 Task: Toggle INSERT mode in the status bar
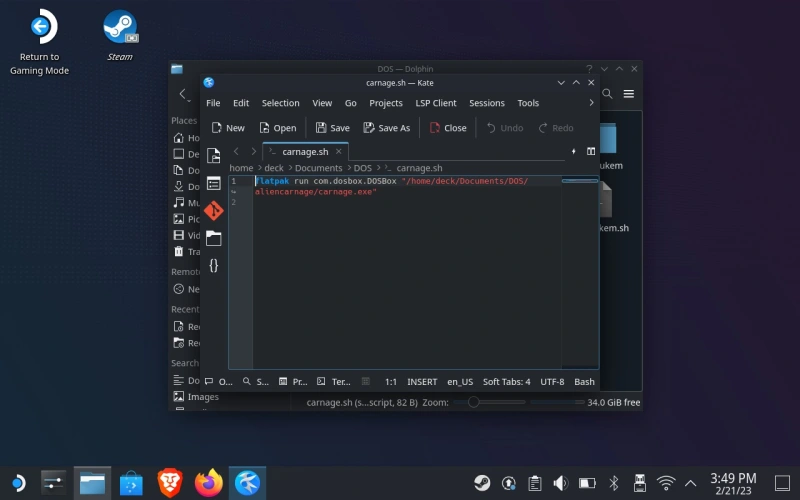tap(422, 382)
